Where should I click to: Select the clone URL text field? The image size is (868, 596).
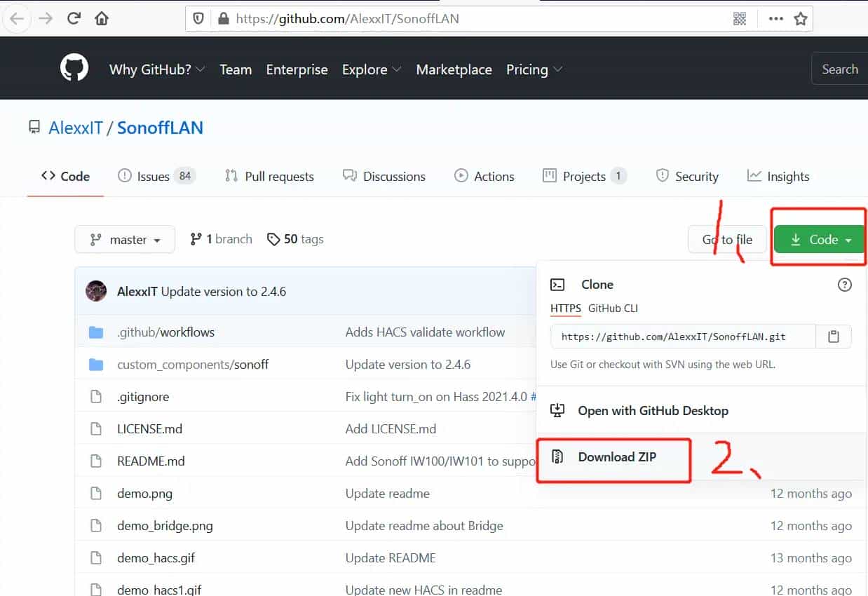click(x=683, y=337)
